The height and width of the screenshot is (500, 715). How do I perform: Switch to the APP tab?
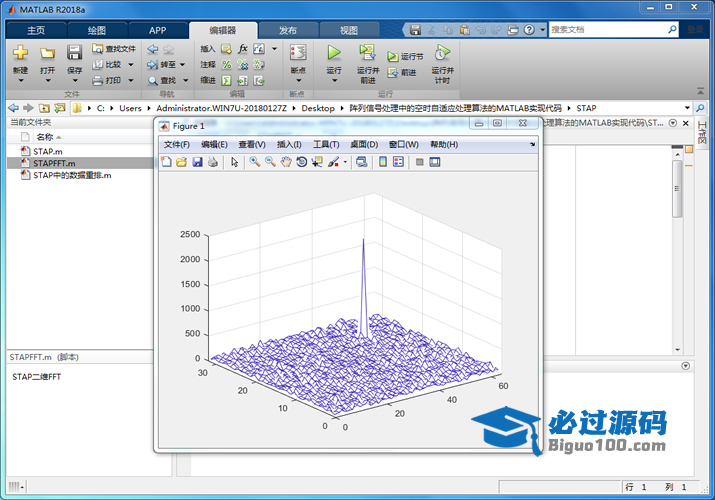157,31
